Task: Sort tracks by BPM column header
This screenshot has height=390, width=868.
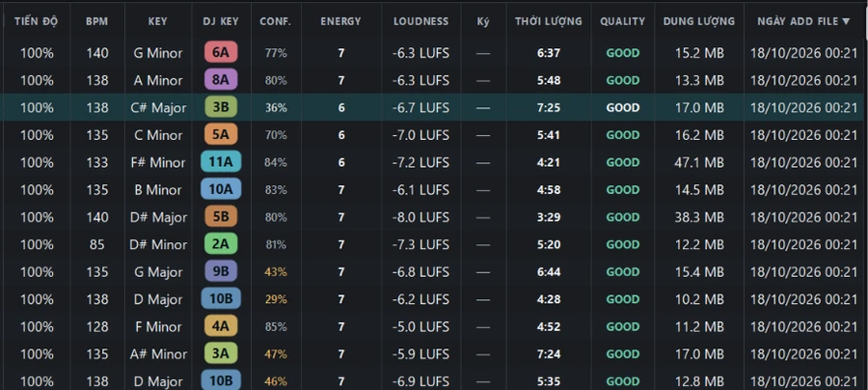Action: pyautogui.click(x=96, y=21)
